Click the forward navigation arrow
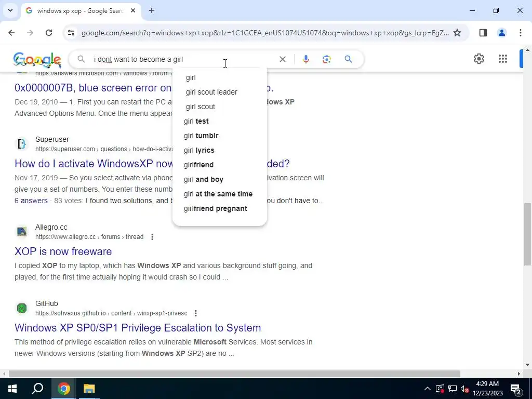The image size is (532, 399). point(30,33)
